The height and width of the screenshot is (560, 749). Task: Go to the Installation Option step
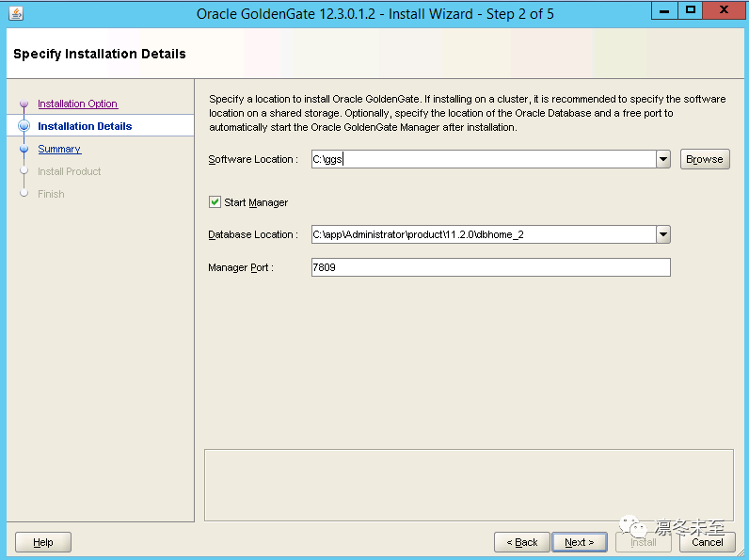pos(78,104)
